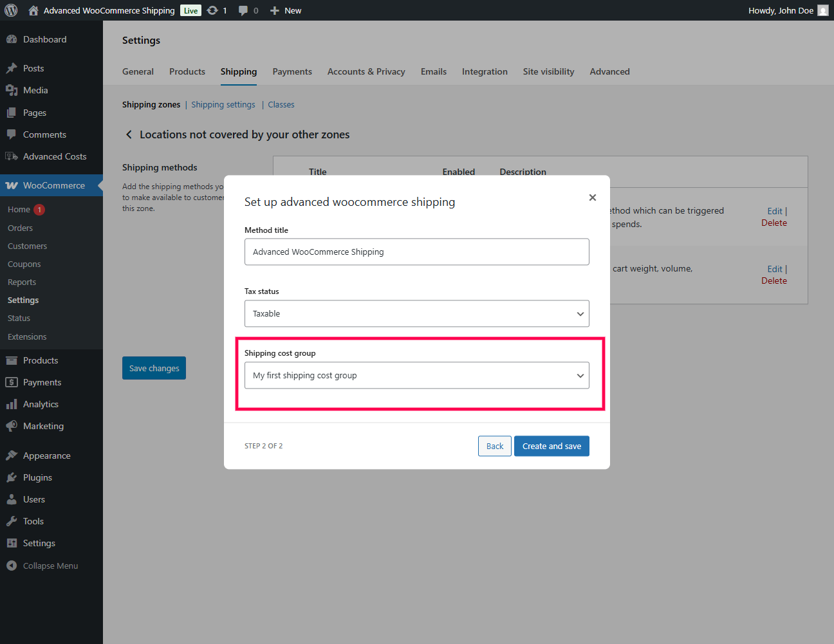The width and height of the screenshot is (834, 644).
Task: Switch to the Payments settings tab
Action: click(x=292, y=71)
